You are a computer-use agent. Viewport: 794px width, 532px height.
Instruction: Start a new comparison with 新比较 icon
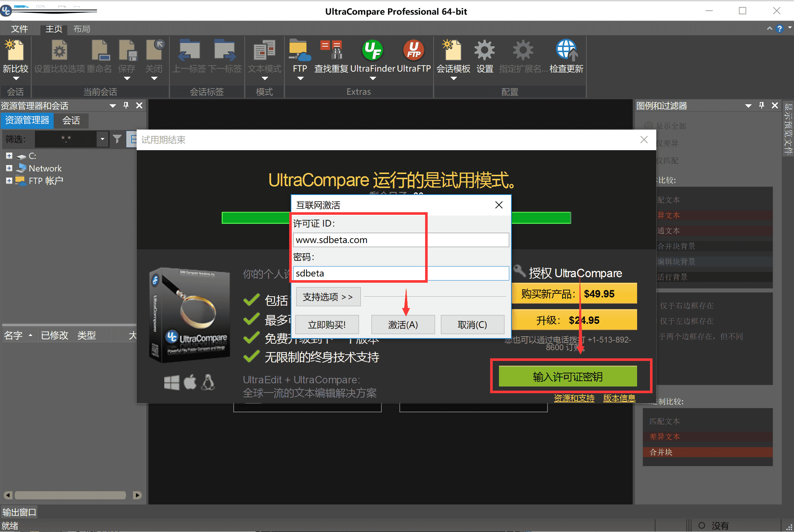(15, 50)
